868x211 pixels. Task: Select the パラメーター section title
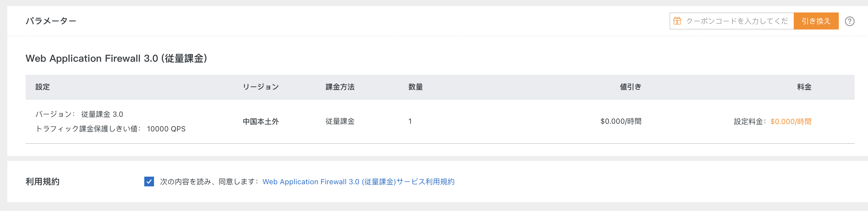tap(51, 21)
